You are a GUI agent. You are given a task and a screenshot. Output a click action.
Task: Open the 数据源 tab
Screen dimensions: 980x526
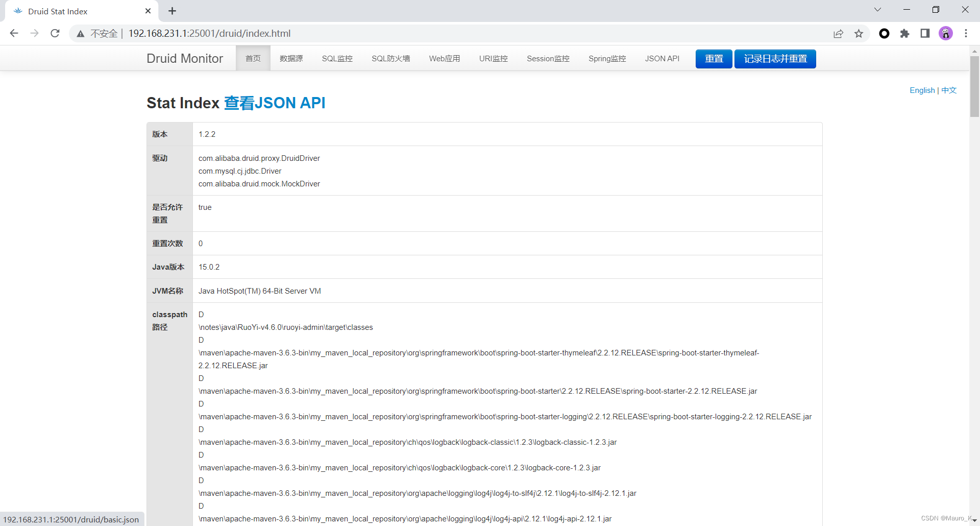291,58
